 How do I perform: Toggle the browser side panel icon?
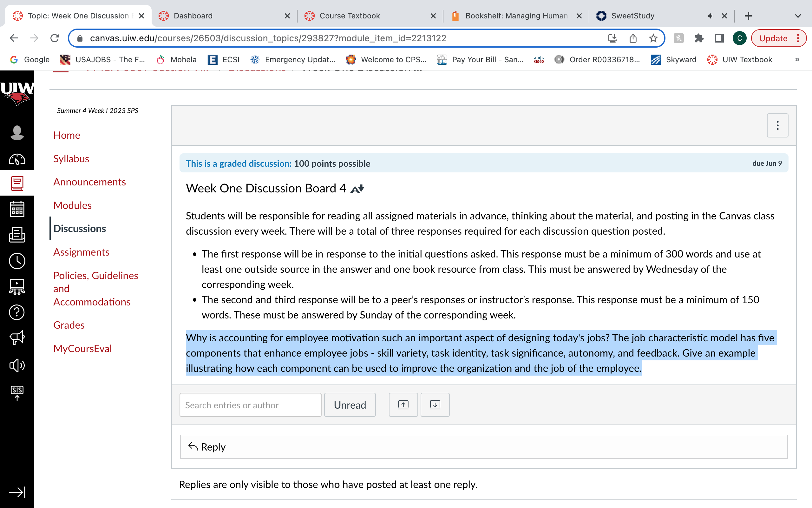pyautogui.click(x=719, y=38)
